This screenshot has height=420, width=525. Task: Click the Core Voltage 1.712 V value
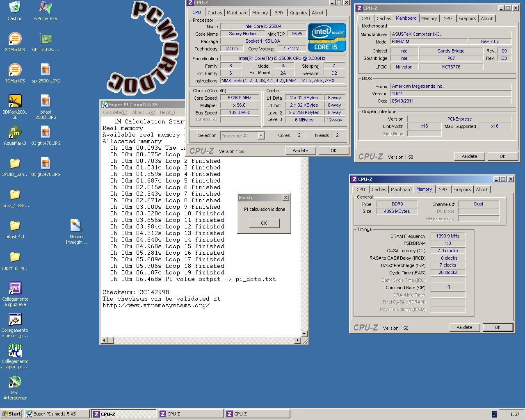pyautogui.click(x=291, y=49)
